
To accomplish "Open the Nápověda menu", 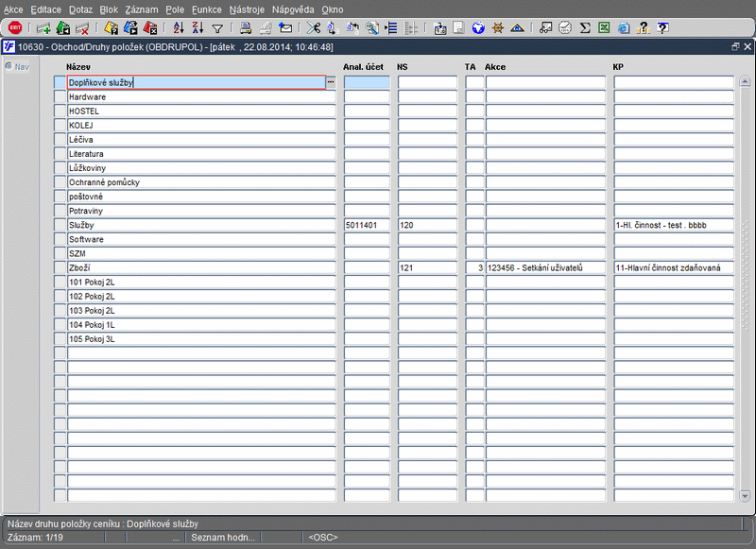I will tap(293, 9).
